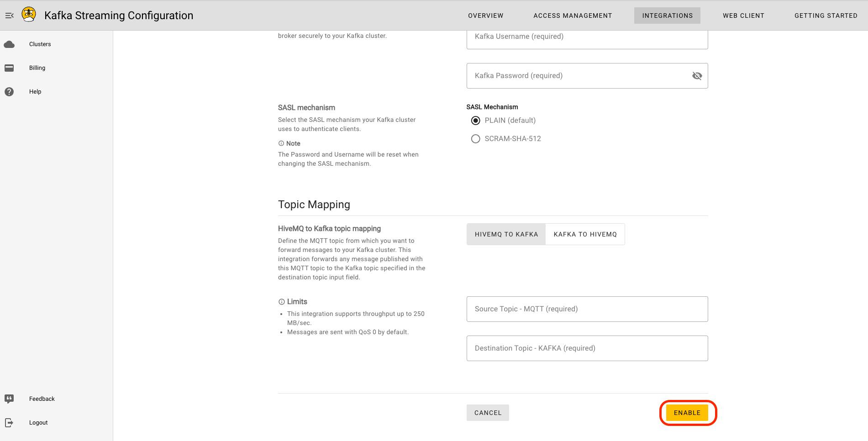Select PLAIN (default) SASL mechanism
868x441 pixels.
[475, 121]
